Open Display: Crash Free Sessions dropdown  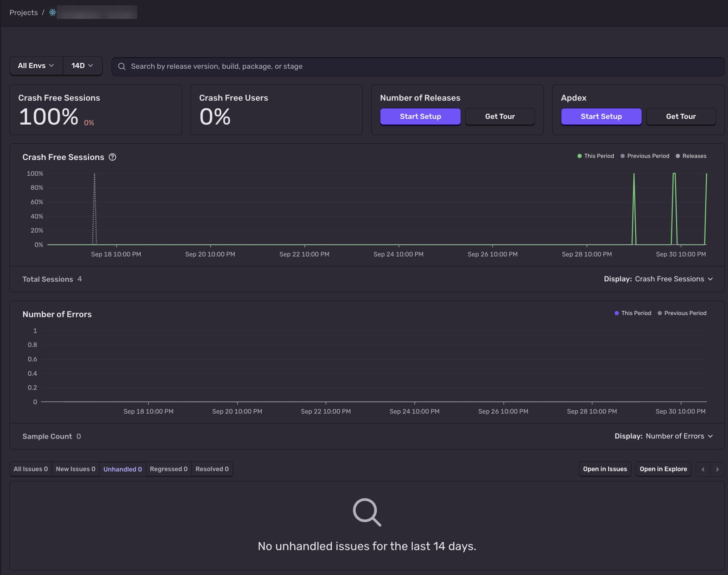[658, 279]
